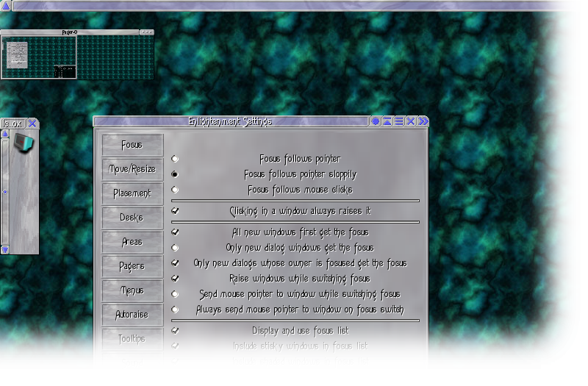Click the iconbox scroll-up arrow

point(5,134)
